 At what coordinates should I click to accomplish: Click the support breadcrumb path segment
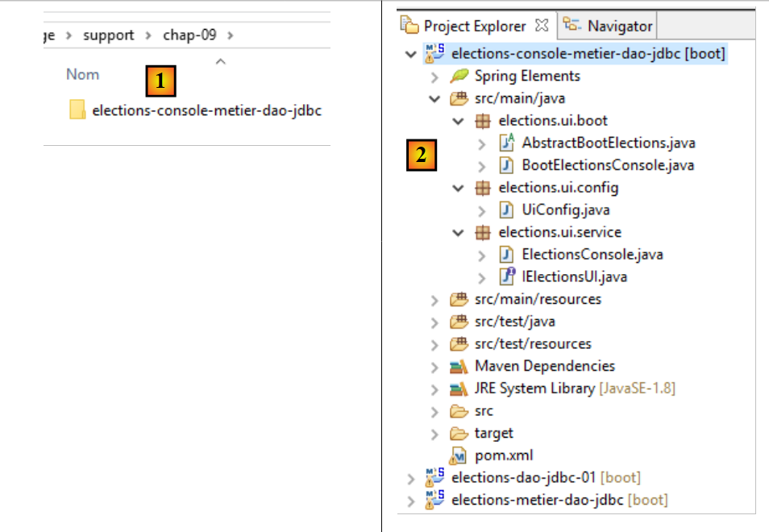pyautogui.click(x=108, y=35)
